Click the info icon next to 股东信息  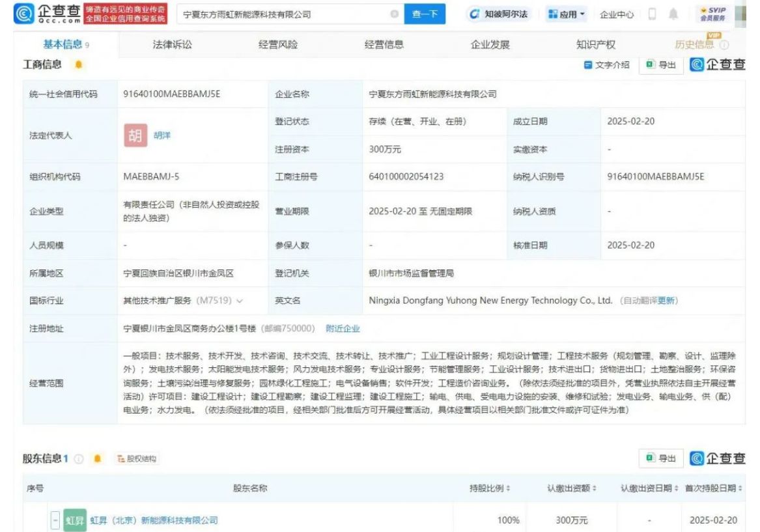point(79,458)
